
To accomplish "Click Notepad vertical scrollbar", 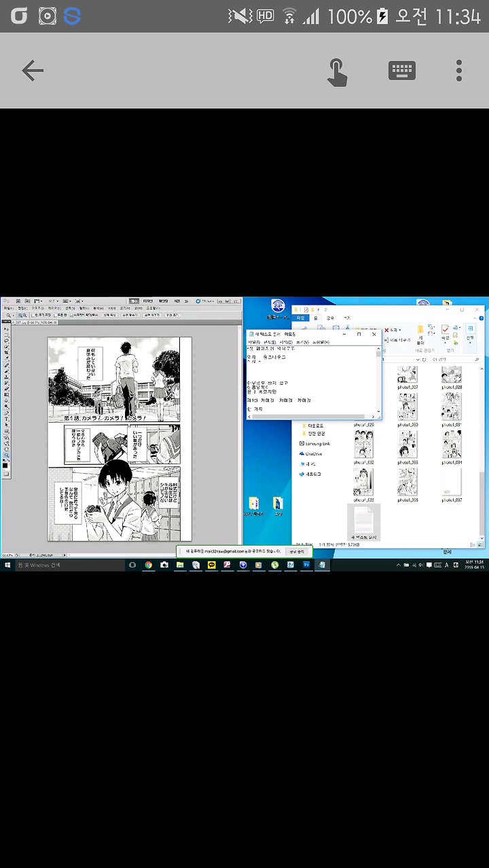I will click(x=378, y=380).
